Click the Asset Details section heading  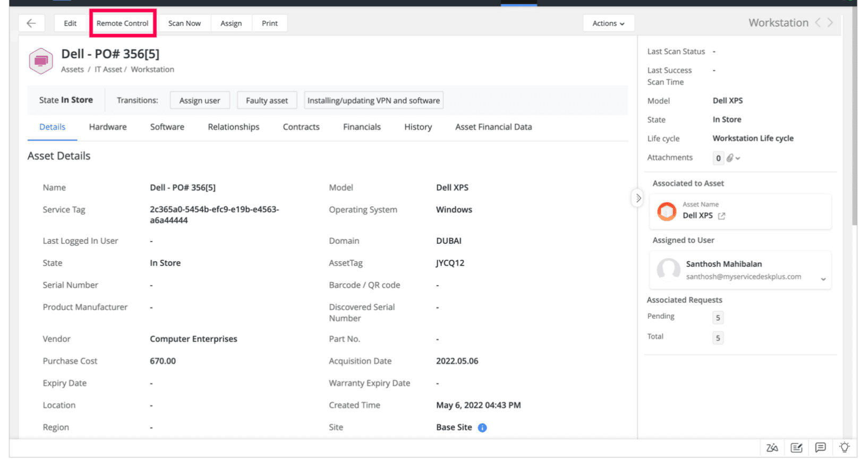point(59,156)
